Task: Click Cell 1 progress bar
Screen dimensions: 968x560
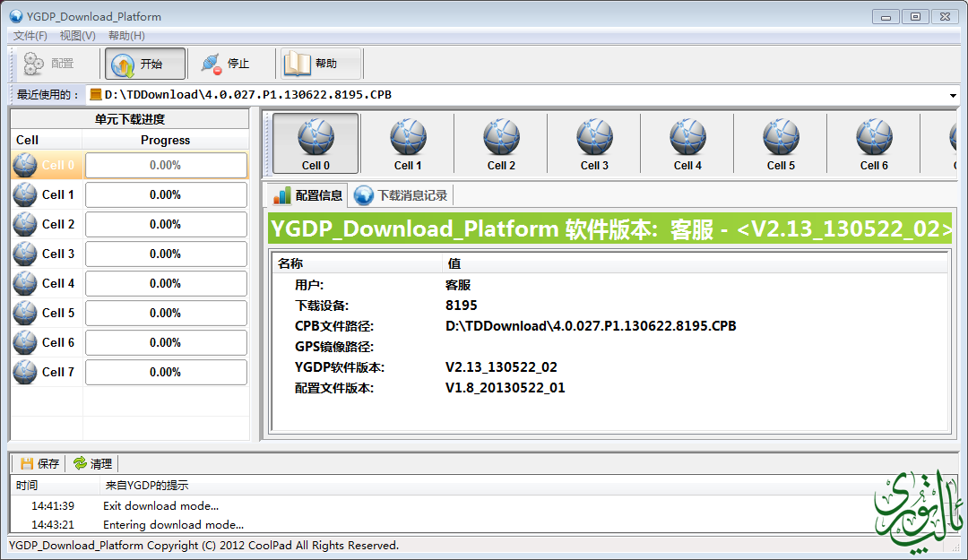Action: click(x=166, y=195)
